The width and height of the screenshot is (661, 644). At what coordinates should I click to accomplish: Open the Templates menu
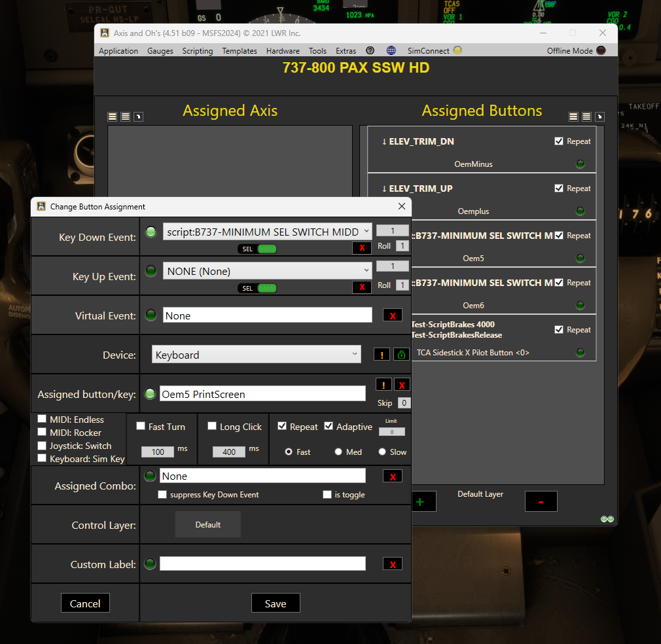[x=240, y=50]
